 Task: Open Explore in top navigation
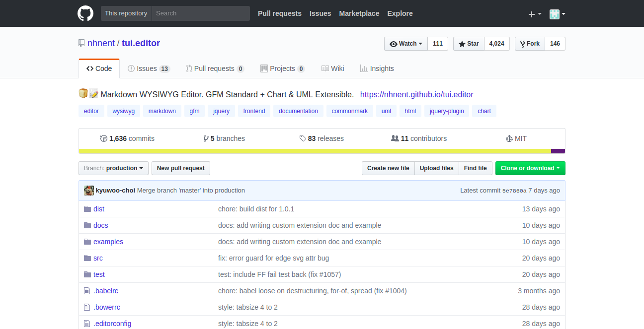coord(400,13)
